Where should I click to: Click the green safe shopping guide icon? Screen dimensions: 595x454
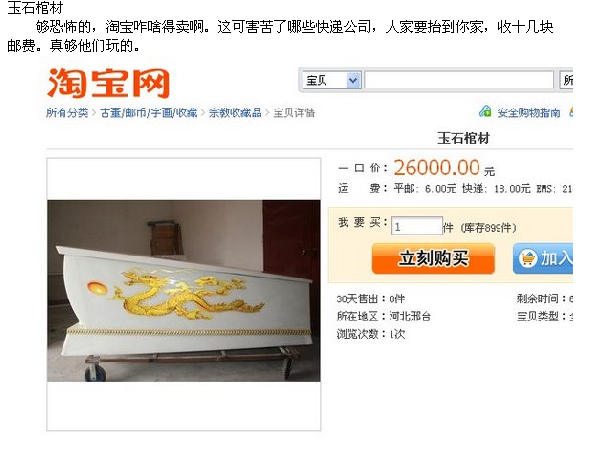[x=485, y=112]
